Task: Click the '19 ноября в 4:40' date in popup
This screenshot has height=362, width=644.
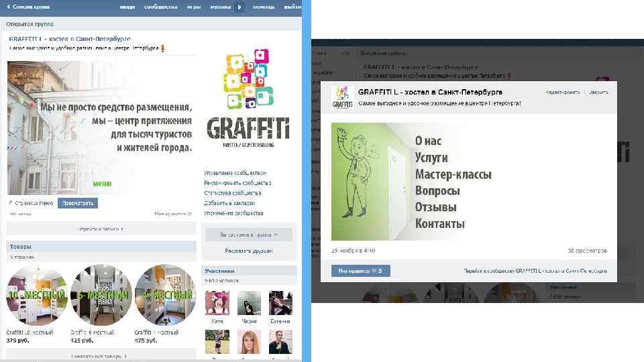Action: pyautogui.click(x=354, y=251)
